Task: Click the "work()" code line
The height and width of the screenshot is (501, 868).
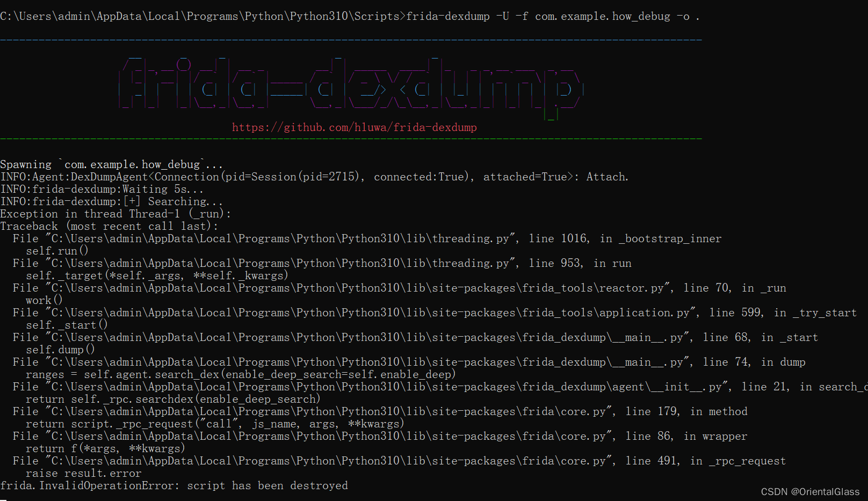Action: tap(44, 300)
